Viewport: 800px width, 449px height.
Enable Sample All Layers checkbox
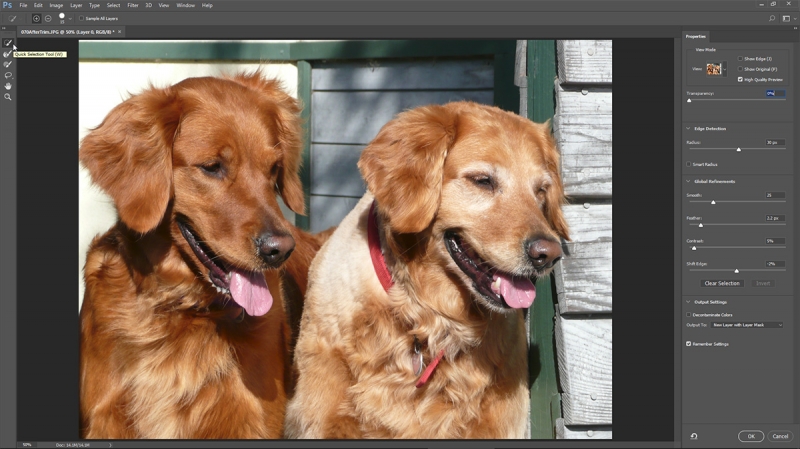click(x=81, y=18)
